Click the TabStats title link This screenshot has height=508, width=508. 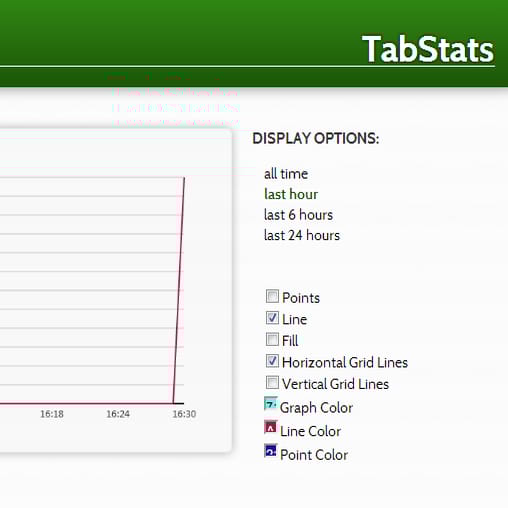coord(428,49)
